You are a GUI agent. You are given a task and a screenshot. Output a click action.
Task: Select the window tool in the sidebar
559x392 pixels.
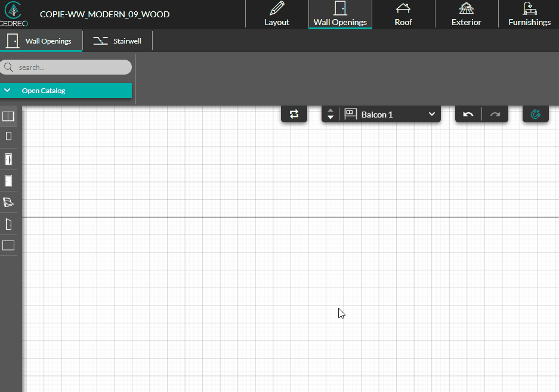tap(8, 116)
